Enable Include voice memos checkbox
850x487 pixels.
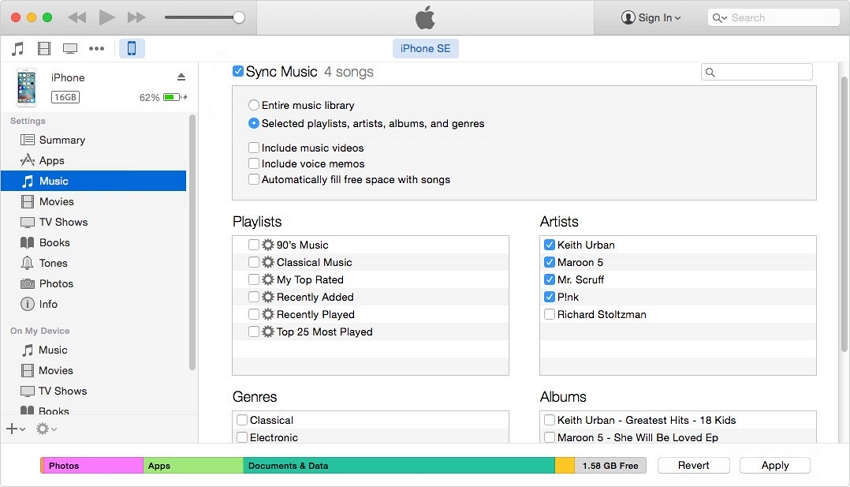[x=254, y=163]
